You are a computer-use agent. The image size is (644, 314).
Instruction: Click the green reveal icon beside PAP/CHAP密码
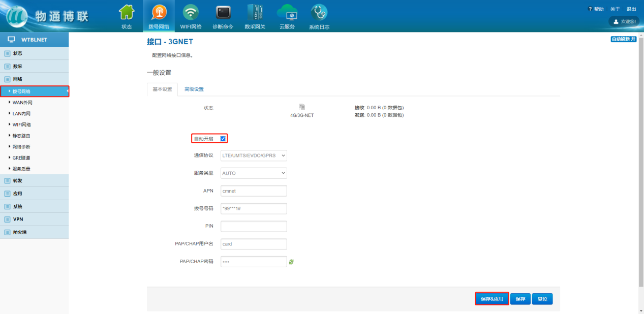pos(292,262)
